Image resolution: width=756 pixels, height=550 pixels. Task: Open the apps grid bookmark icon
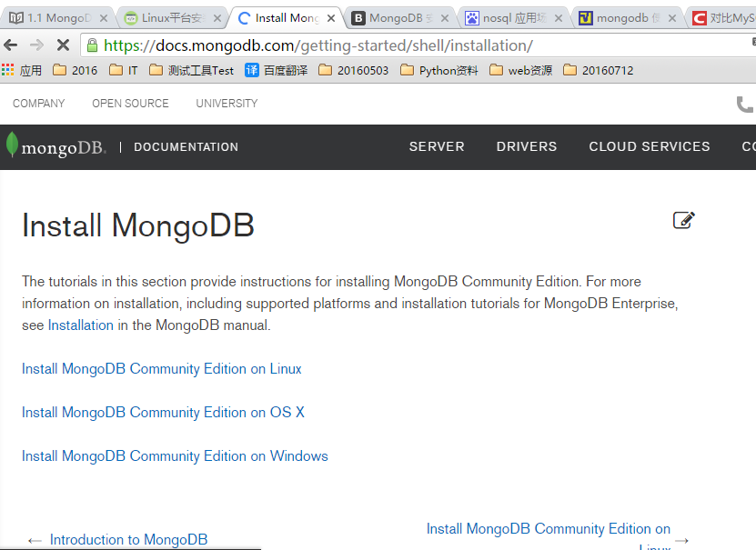point(8,70)
